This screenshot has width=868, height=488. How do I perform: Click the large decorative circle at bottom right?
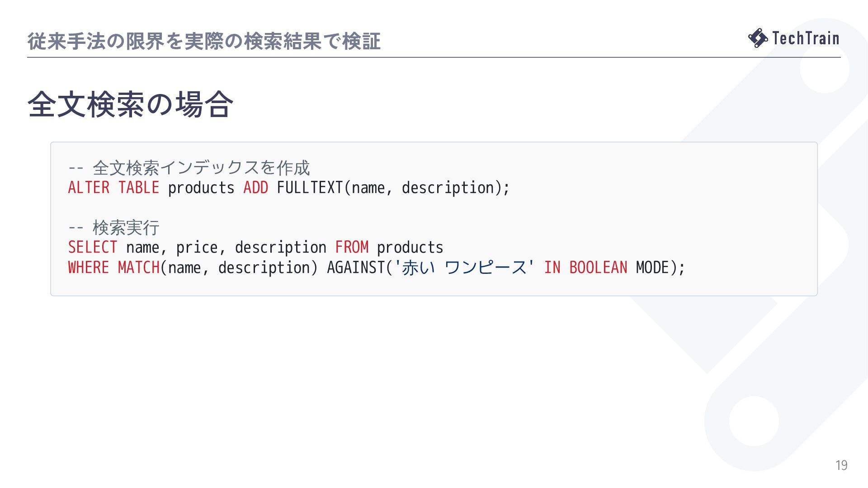(754, 421)
